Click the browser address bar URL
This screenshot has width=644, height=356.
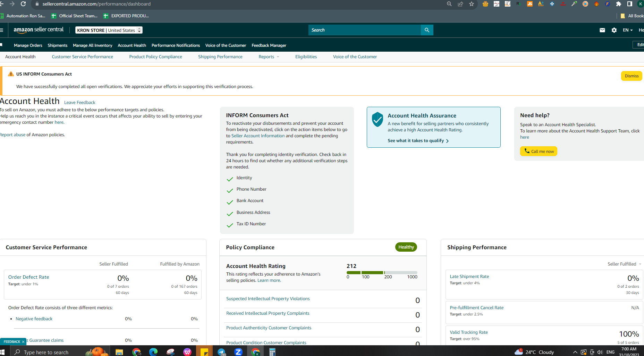pos(96,4)
